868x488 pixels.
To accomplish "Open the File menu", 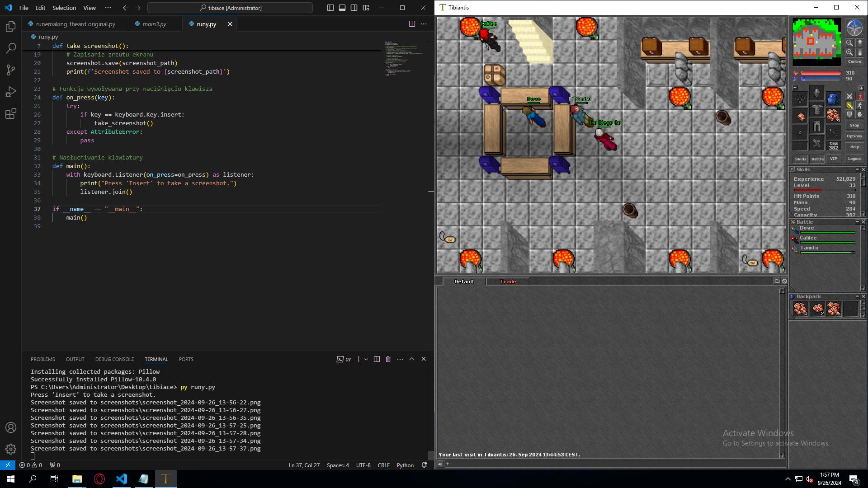I will tap(24, 8).
